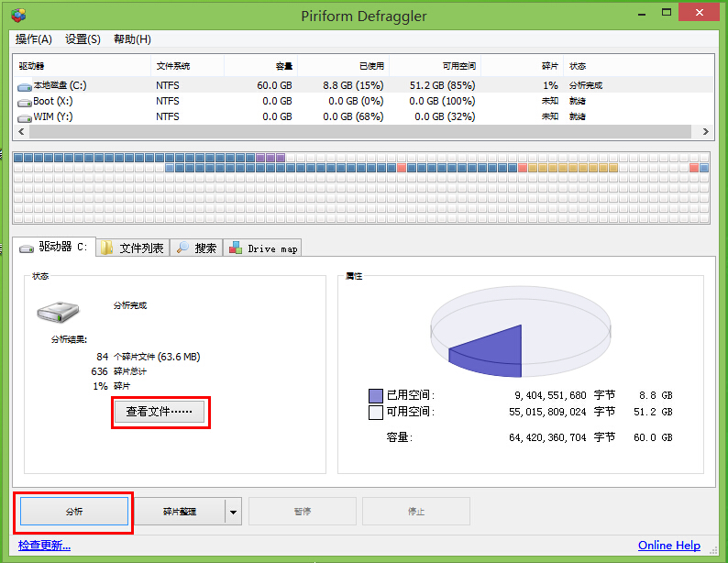
Task: Click the 分析 button
Action: pos(74,512)
